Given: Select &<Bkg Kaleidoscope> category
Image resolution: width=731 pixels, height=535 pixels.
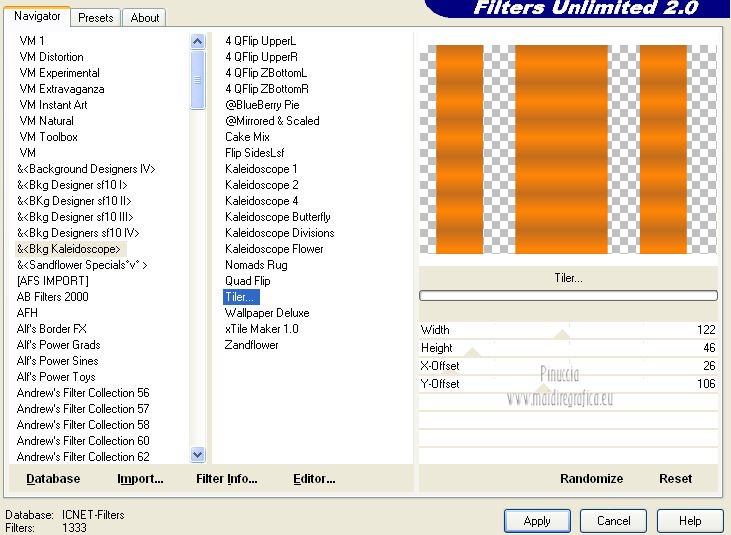Looking at the screenshot, I should (x=69, y=249).
